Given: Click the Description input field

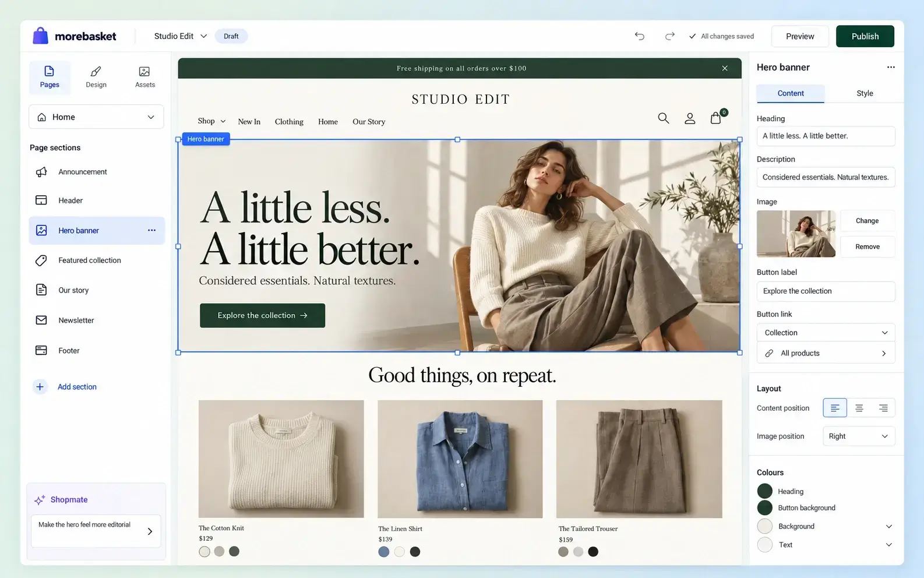Looking at the screenshot, I should click(826, 177).
